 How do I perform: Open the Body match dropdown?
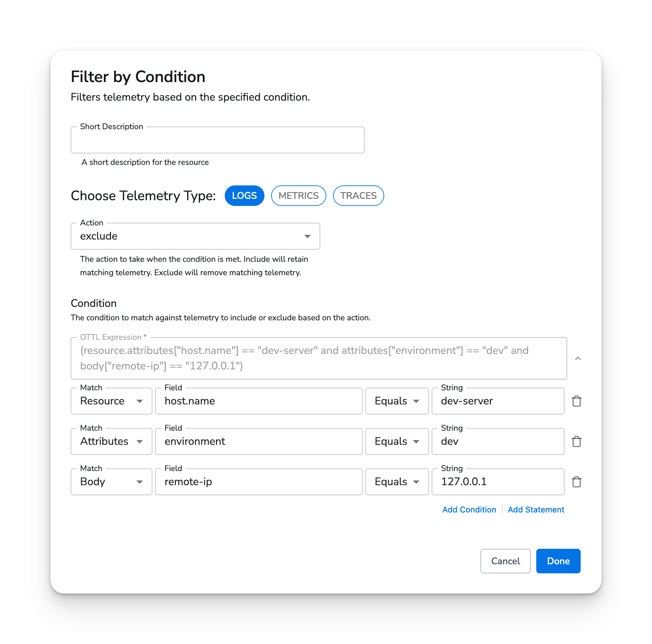coord(140,481)
